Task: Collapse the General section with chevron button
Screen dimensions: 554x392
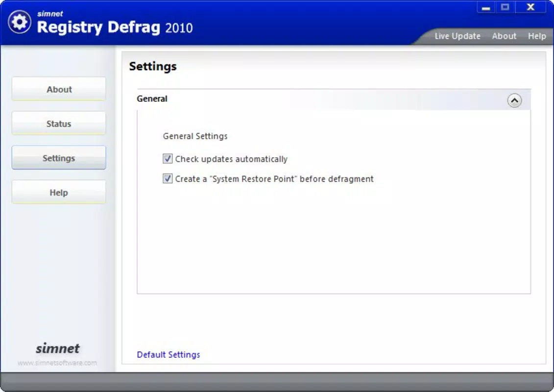Action: pyautogui.click(x=514, y=101)
